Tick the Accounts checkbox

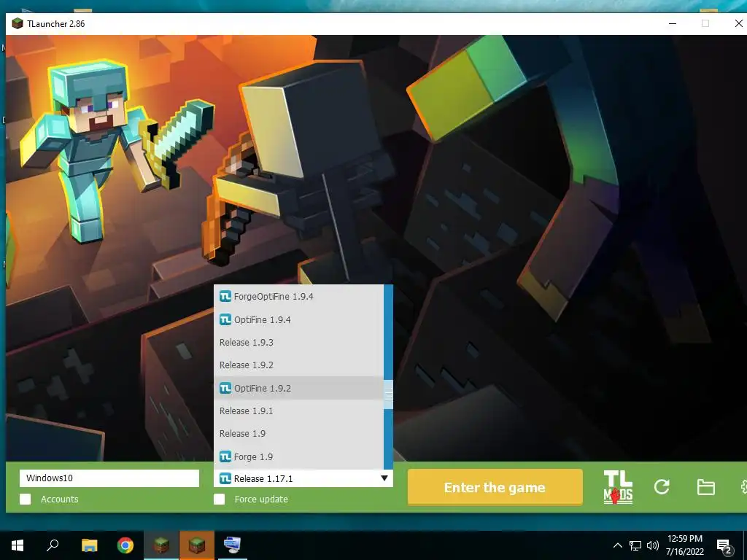(x=26, y=499)
